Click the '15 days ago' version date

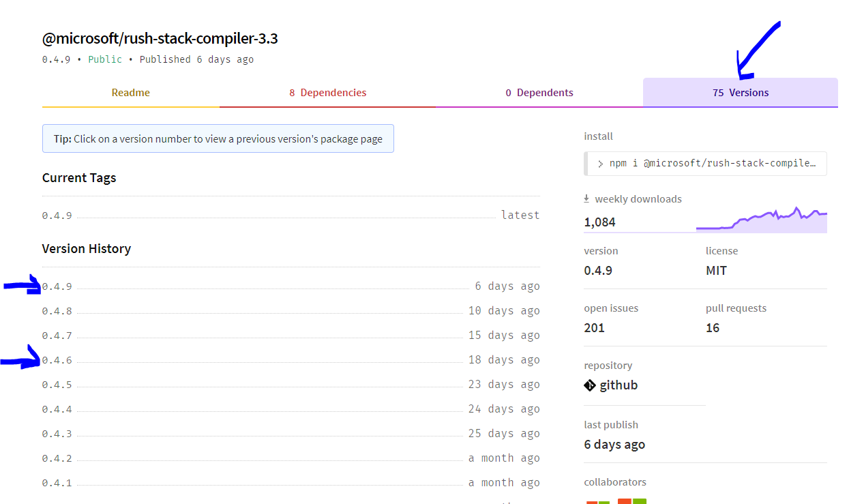[x=504, y=336]
